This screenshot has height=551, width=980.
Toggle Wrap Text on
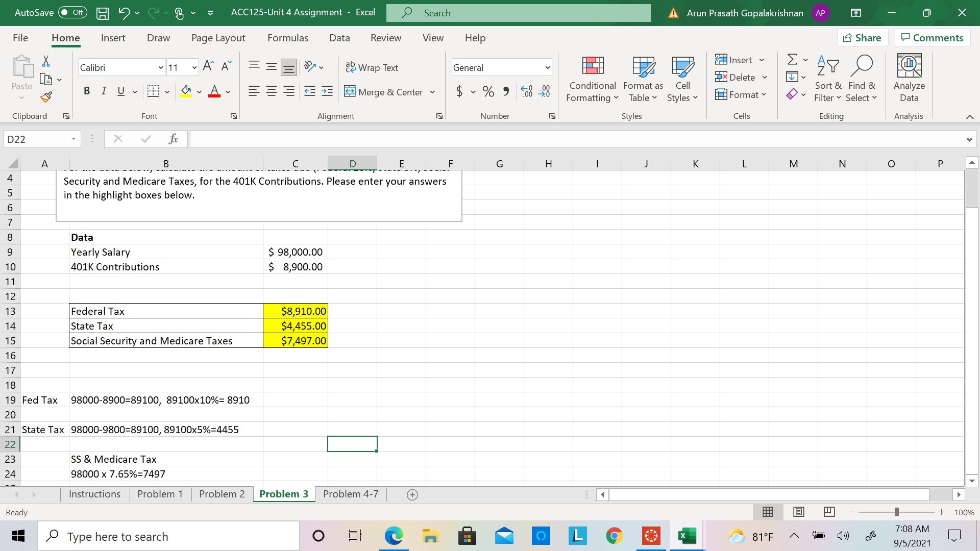[x=372, y=67]
